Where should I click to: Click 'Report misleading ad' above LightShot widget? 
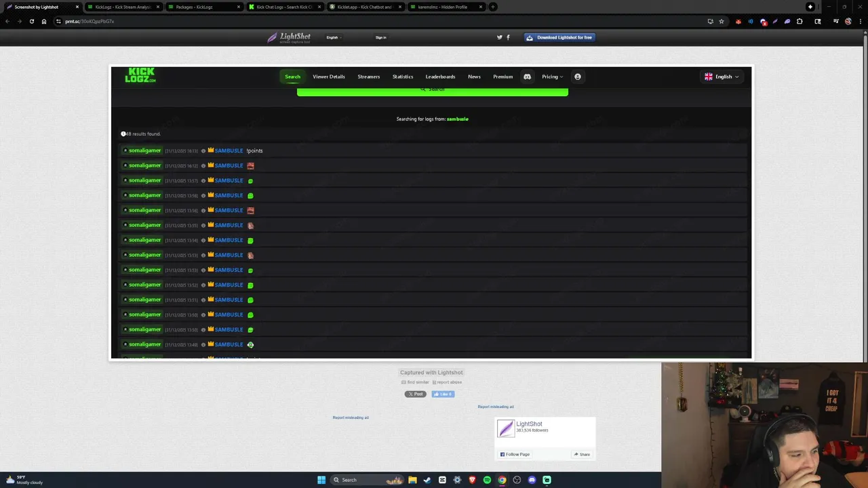click(496, 407)
